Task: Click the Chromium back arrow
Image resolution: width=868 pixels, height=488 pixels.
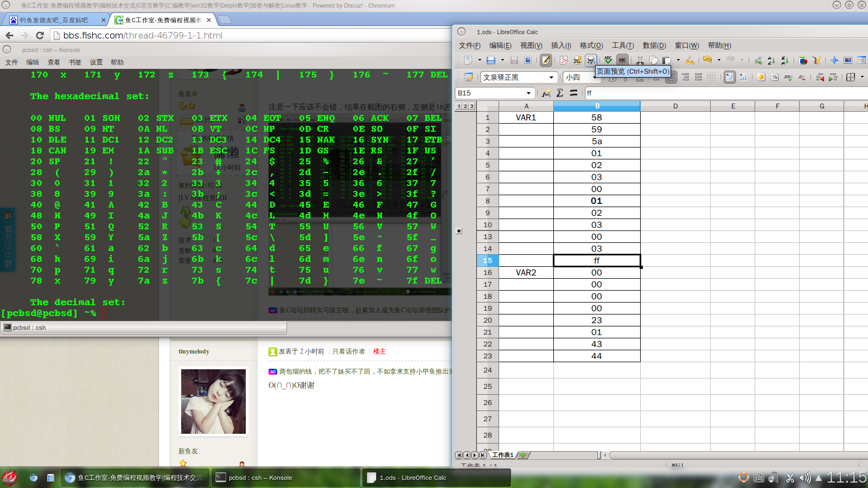Action: (x=9, y=35)
